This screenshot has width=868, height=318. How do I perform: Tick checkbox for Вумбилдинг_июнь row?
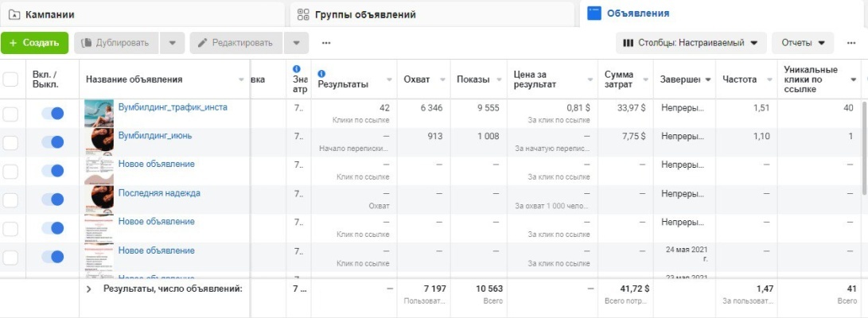[x=10, y=142]
